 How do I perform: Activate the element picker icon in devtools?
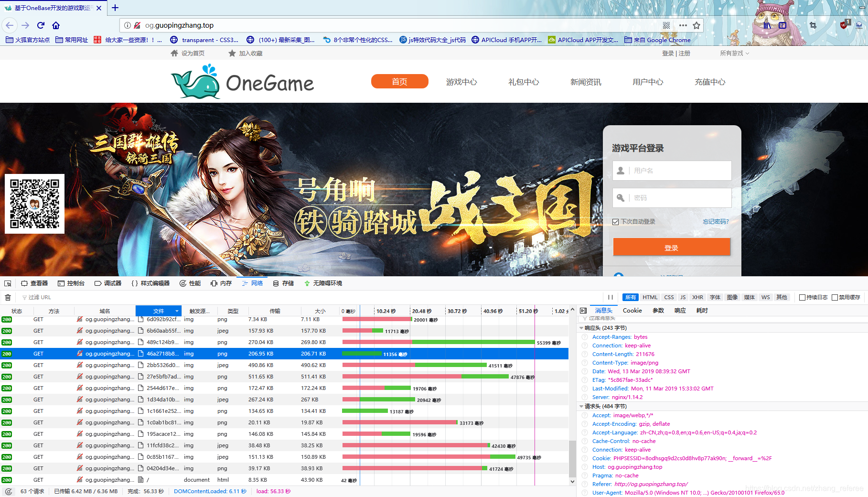[x=8, y=283]
